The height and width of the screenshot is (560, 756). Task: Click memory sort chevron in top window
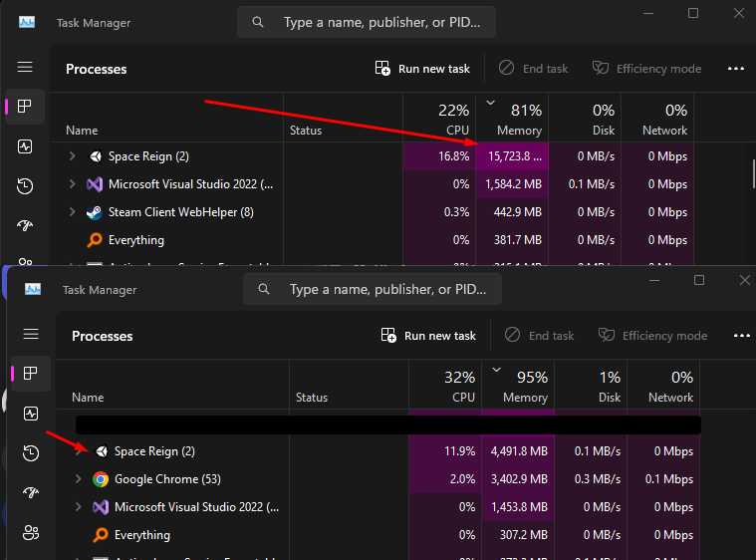[490, 103]
